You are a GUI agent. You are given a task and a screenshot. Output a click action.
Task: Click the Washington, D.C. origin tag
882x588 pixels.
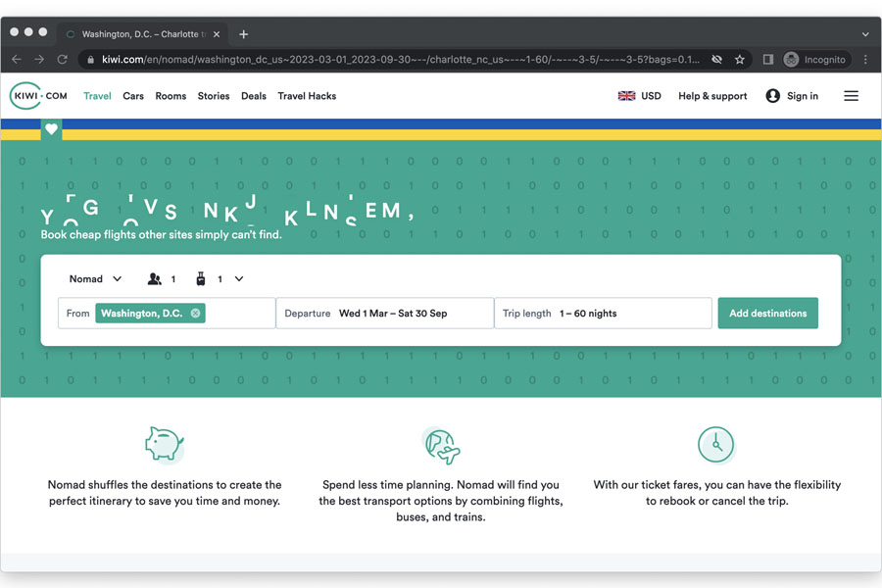[150, 314]
